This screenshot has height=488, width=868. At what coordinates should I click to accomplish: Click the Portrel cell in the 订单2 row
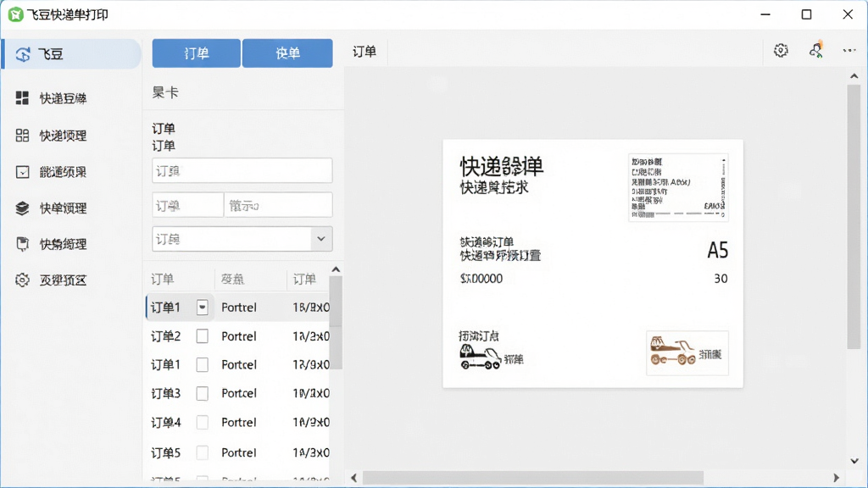pos(238,335)
